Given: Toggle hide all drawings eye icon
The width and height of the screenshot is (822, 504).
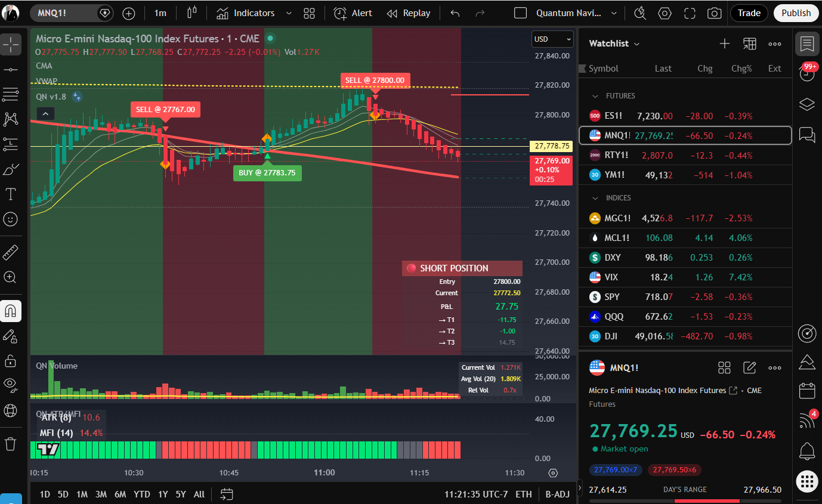Looking at the screenshot, I should [11, 385].
